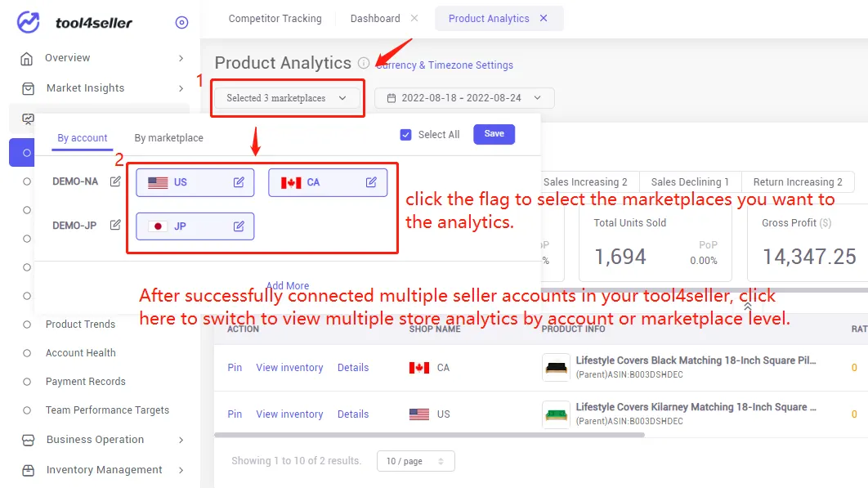Click the Add More link
Screen dimensions: 868x488
288,285
